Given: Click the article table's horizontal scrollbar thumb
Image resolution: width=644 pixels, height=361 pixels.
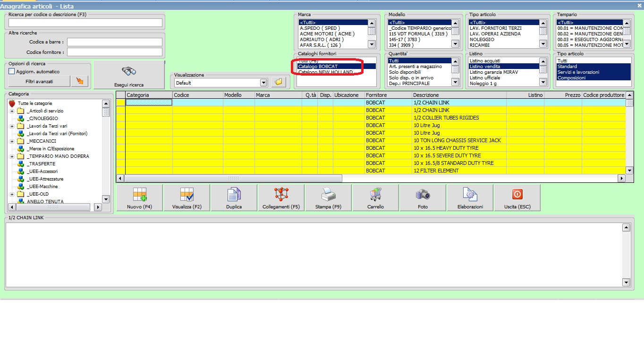Looking at the screenshot, I should [x=233, y=178].
